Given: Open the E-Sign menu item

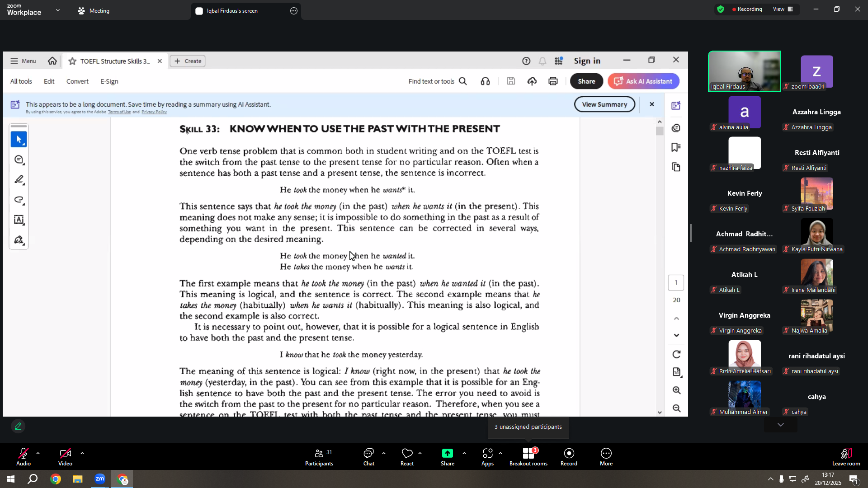Looking at the screenshot, I should (x=109, y=81).
